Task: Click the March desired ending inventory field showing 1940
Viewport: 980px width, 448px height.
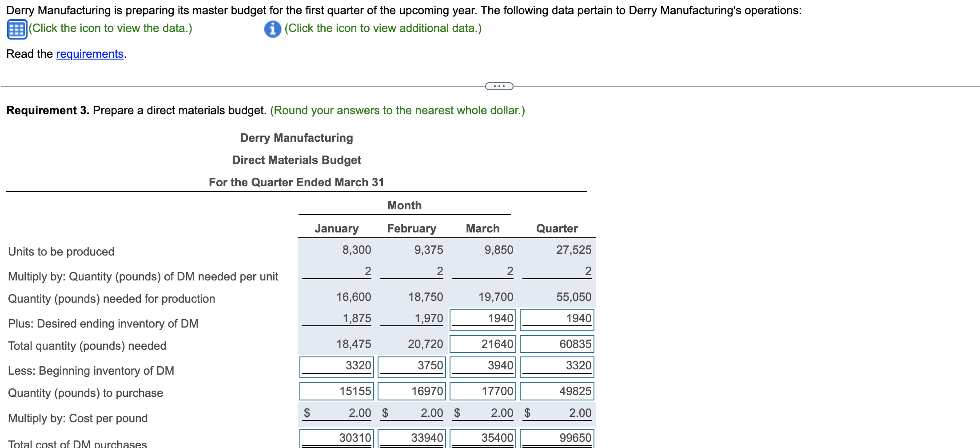Action: click(x=482, y=319)
